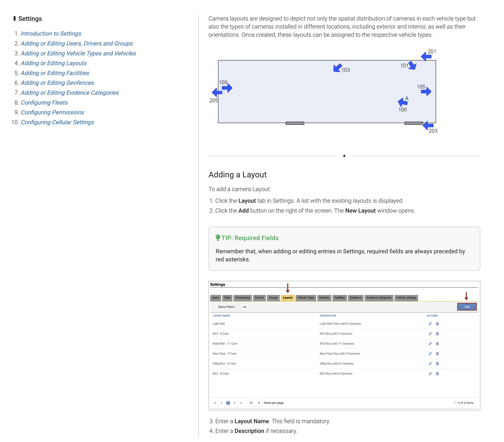Open the items per page dropdown
This screenshot has width=504, height=442.
click(x=254, y=403)
